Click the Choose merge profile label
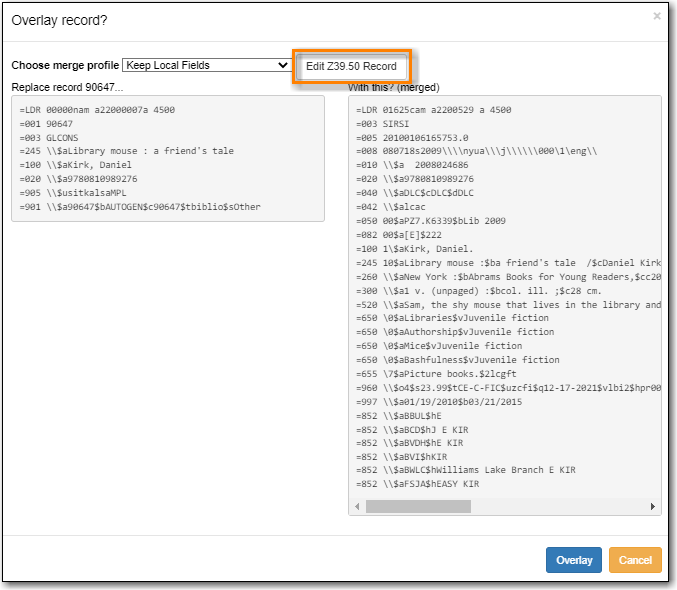The width and height of the screenshot is (677, 590). pos(65,65)
